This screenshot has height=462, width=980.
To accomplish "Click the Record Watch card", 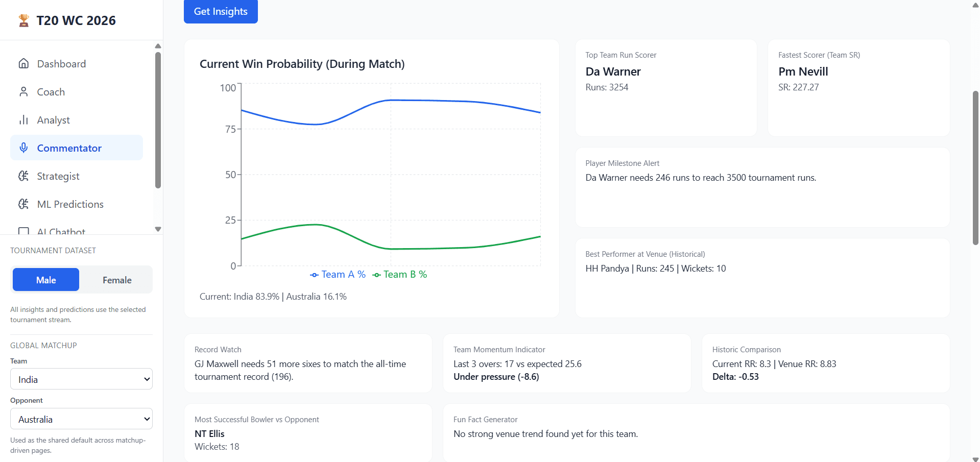I will pos(308,363).
